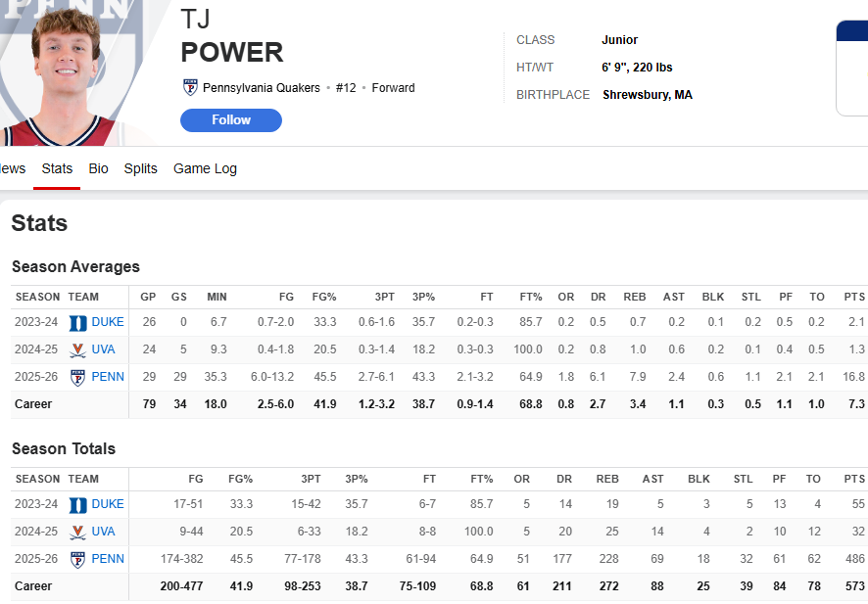The image size is (868, 604).
Task: Click the height and weight value 6' 9", 220 lbs
Action: 637,68
